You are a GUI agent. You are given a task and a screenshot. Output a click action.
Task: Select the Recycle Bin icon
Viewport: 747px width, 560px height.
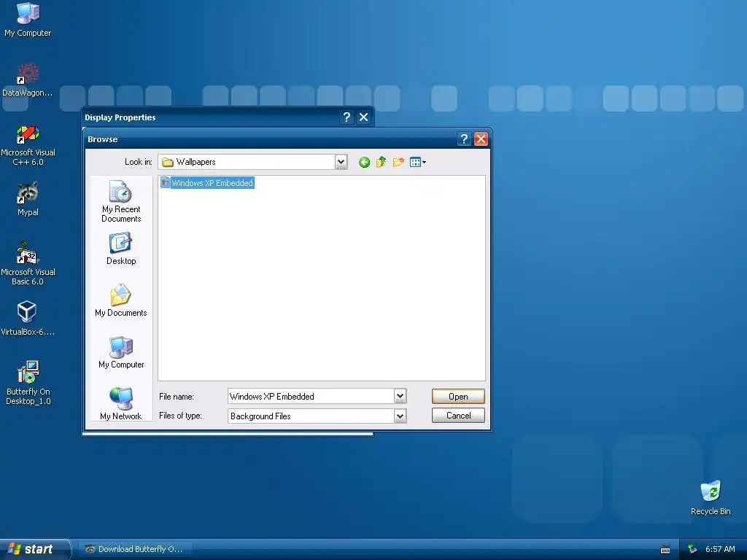click(711, 497)
